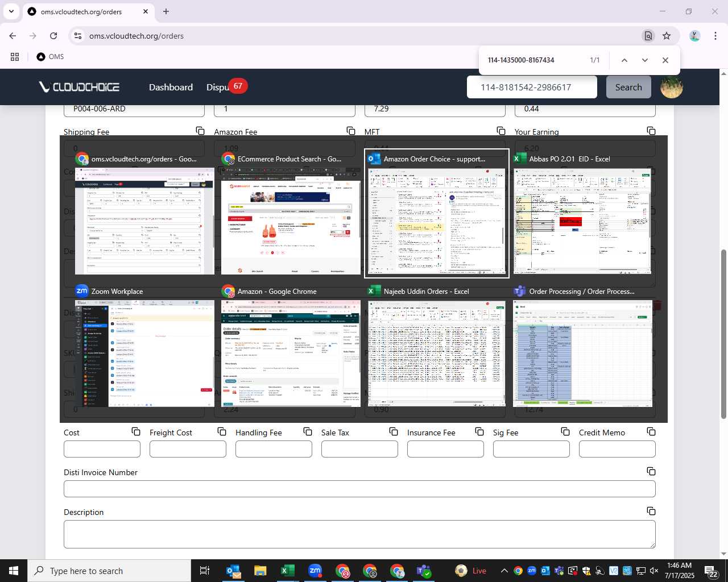Click the Description text area
The width and height of the screenshot is (728, 582).
tap(359, 534)
